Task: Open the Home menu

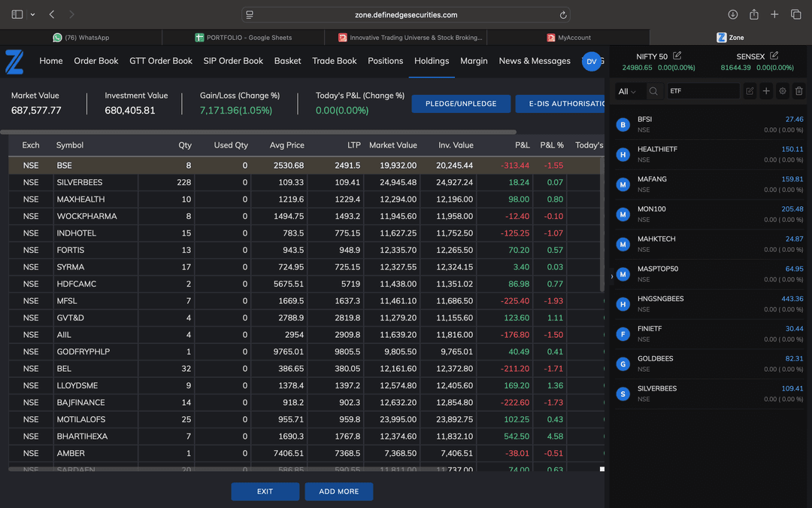Action: tap(51, 61)
